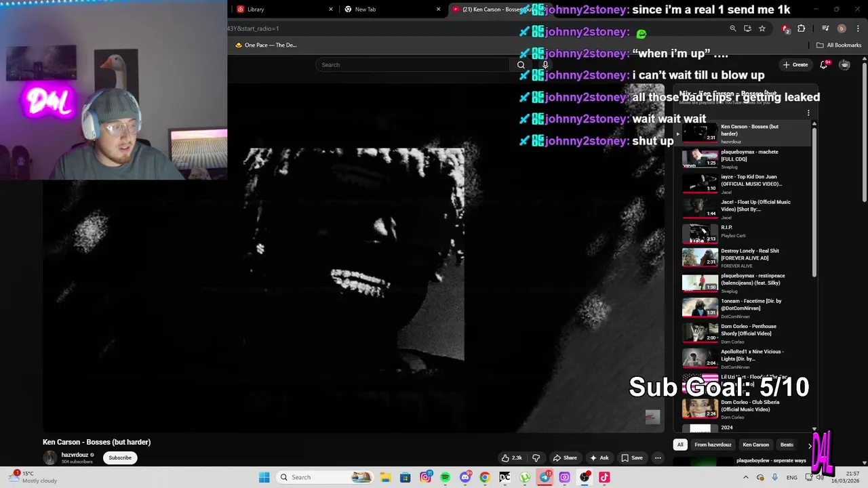Image resolution: width=868 pixels, height=488 pixels.
Task: Open hazvrdouz channel avatar
Action: click(x=50, y=457)
